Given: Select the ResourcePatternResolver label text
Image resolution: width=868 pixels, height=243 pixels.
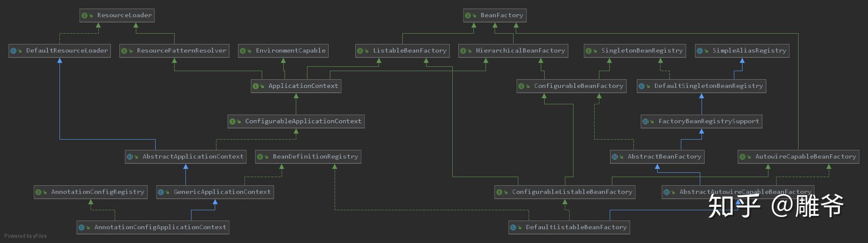Looking at the screenshot, I should [182, 51].
